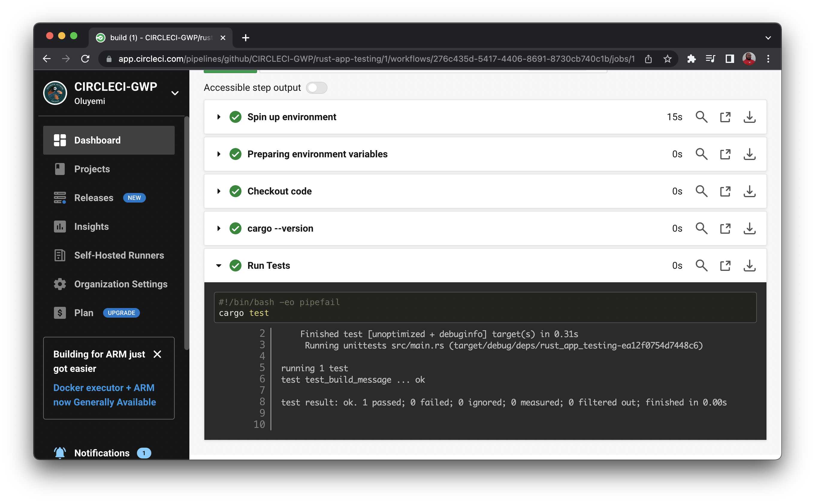Bookmark this page with the star icon

coord(667,59)
